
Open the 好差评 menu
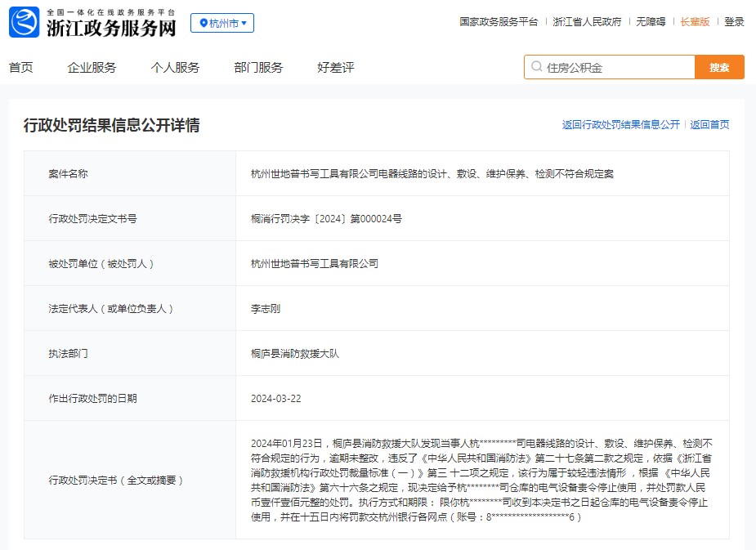click(336, 68)
